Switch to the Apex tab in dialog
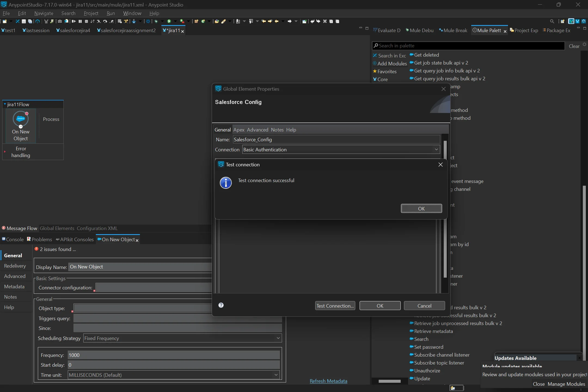This screenshot has height=392, width=588. [239, 130]
